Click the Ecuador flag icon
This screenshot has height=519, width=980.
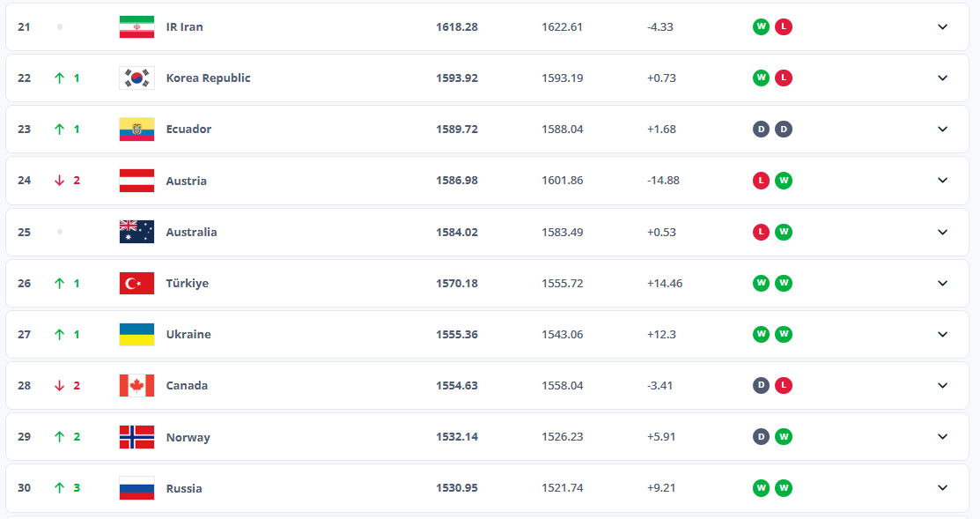point(136,129)
